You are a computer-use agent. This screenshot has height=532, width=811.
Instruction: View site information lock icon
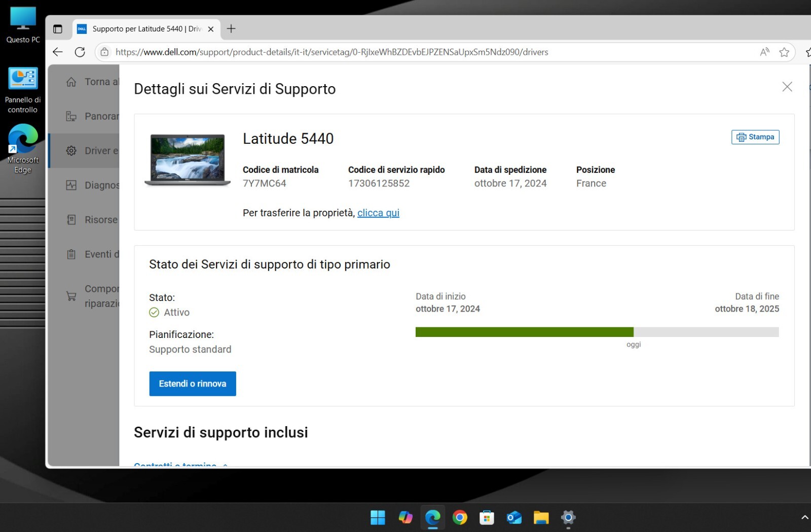coord(104,52)
